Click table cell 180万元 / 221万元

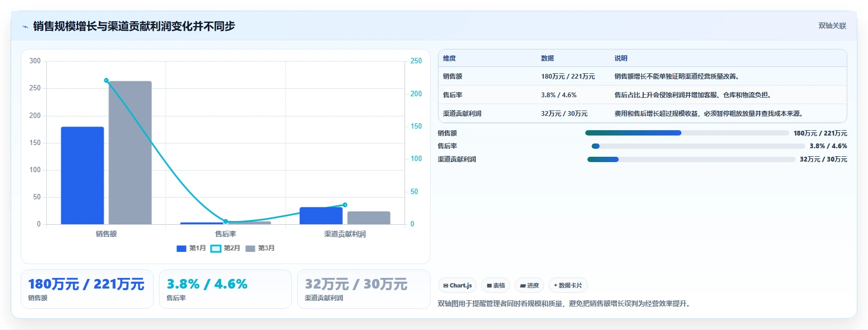point(568,77)
